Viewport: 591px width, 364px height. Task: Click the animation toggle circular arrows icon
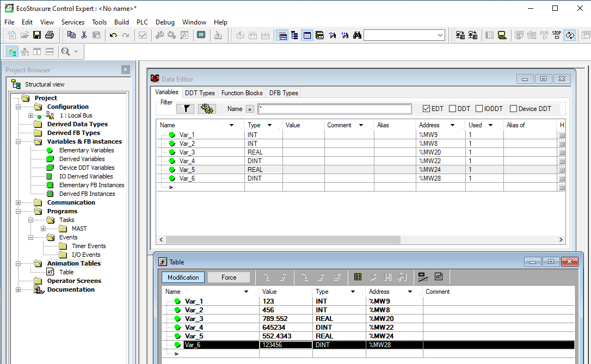coord(570,35)
